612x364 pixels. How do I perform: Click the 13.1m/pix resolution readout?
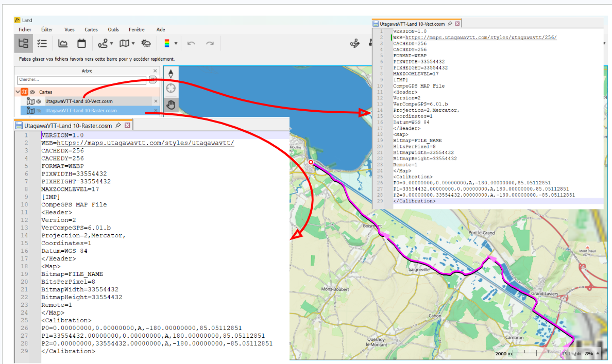pos(571,354)
